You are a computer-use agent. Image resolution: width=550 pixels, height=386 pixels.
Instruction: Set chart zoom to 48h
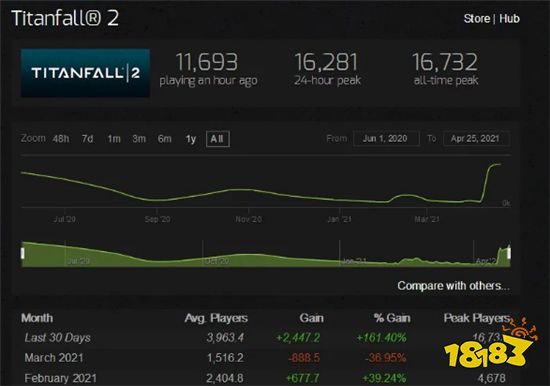click(x=61, y=139)
